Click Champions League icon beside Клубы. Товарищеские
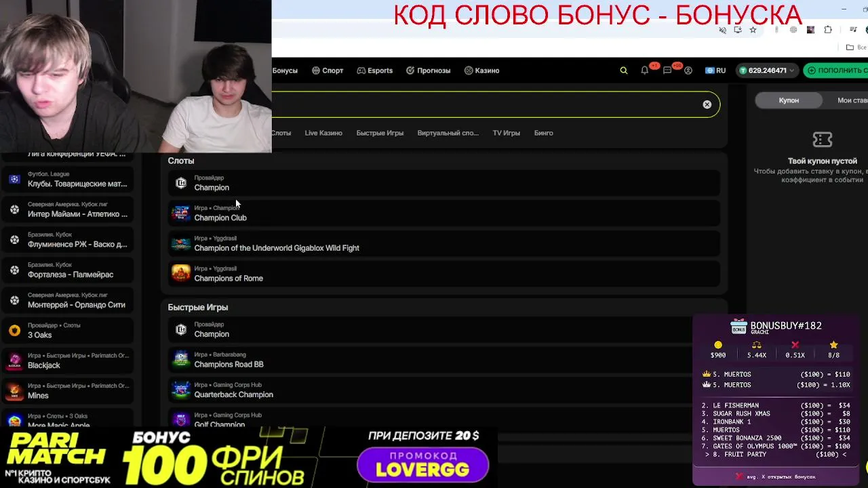This screenshot has height=488, width=868. point(14,179)
